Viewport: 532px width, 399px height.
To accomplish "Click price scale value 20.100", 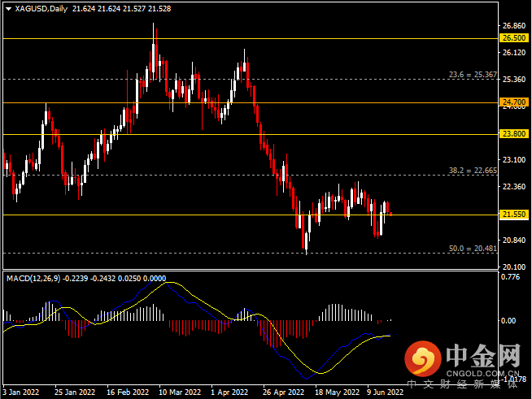I will (x=514, y=267).
